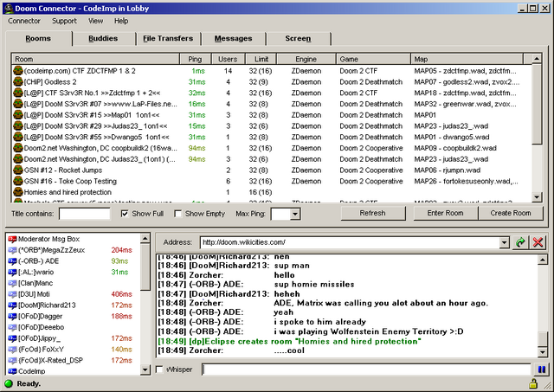Switch to the Messages tab

(233, 38)
